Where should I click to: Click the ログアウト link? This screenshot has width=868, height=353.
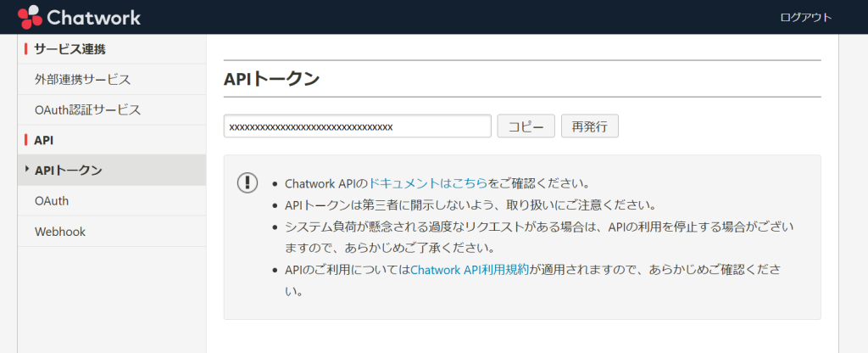805,17
